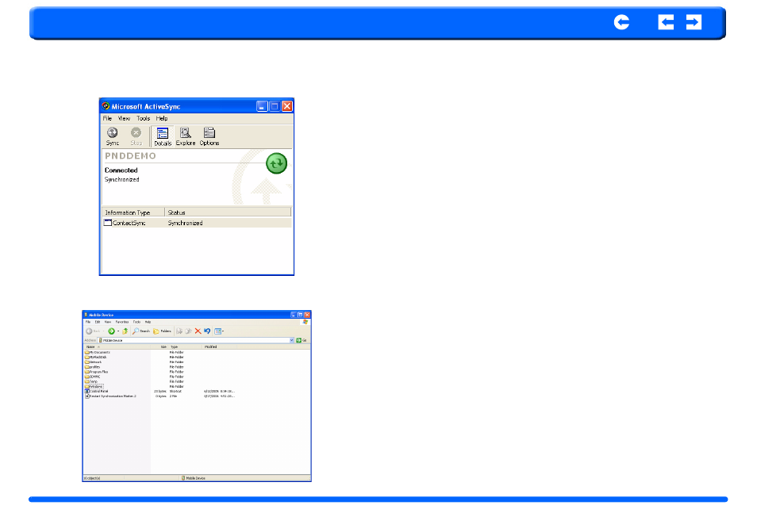This screenshot has width=757, height=532.
Task: Click the Up folder icon in Mobile Device
Action: (125, 331)
